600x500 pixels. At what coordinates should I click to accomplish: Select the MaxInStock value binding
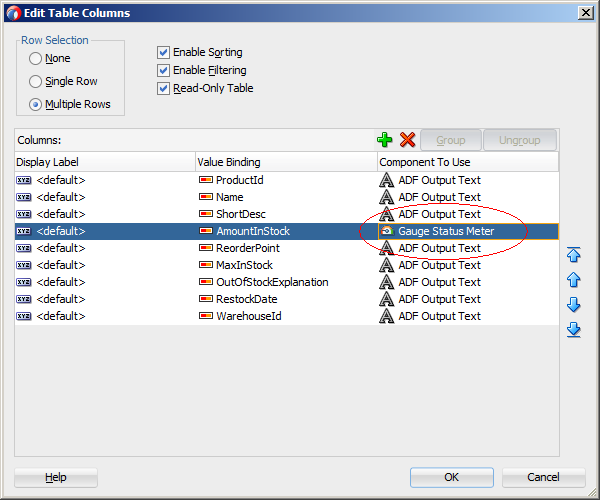click(244, 265)
